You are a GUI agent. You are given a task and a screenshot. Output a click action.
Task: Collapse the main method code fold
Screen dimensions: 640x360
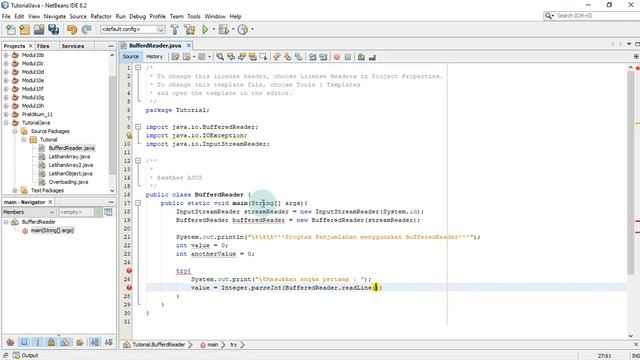pyautogui.click(x=138, y=203)
